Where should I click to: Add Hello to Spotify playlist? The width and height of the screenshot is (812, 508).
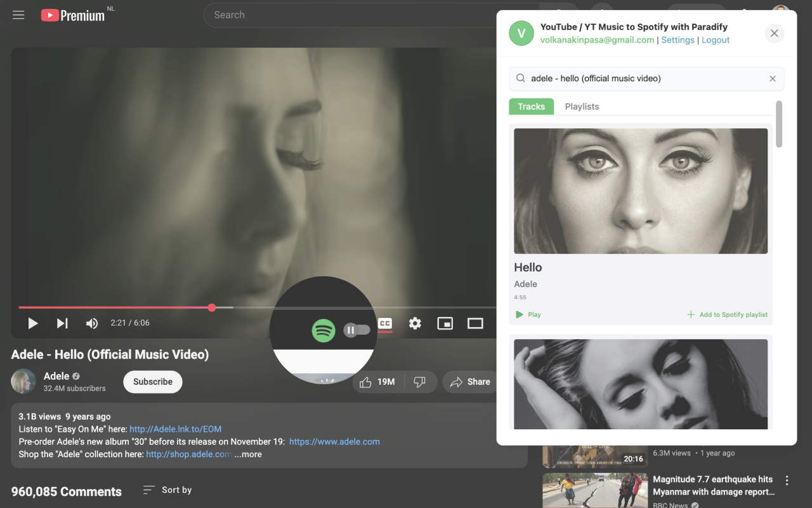(727, 314)
